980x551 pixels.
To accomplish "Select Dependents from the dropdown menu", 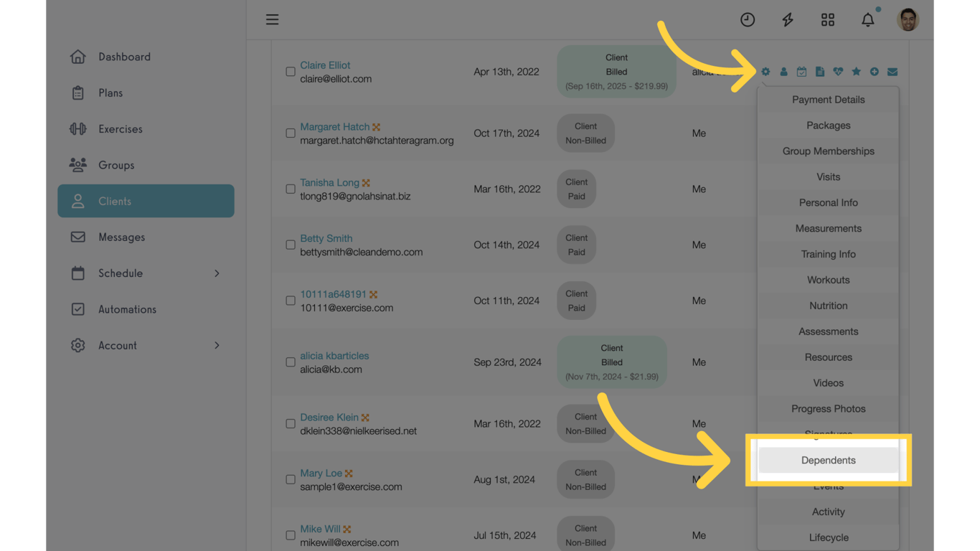I will coord(829,460).
